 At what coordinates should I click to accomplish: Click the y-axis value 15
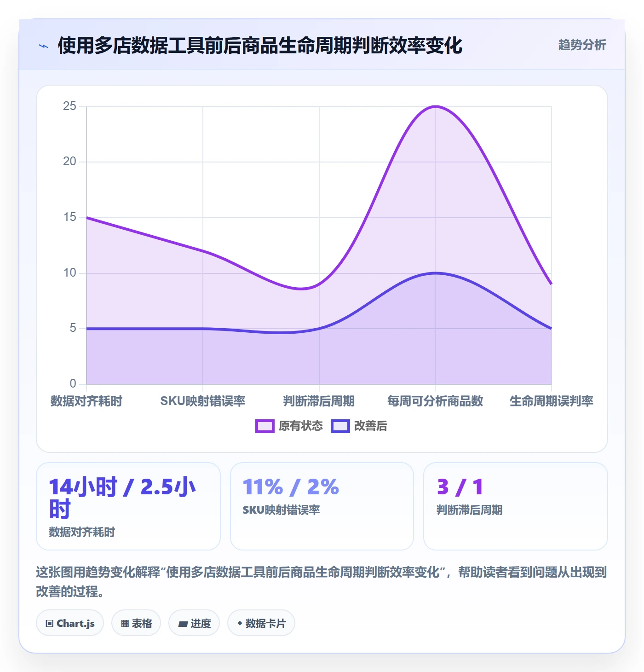tap(69, 217)
